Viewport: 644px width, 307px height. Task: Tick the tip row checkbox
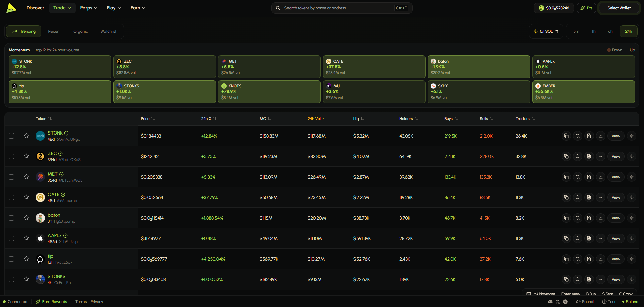[11, 259]
